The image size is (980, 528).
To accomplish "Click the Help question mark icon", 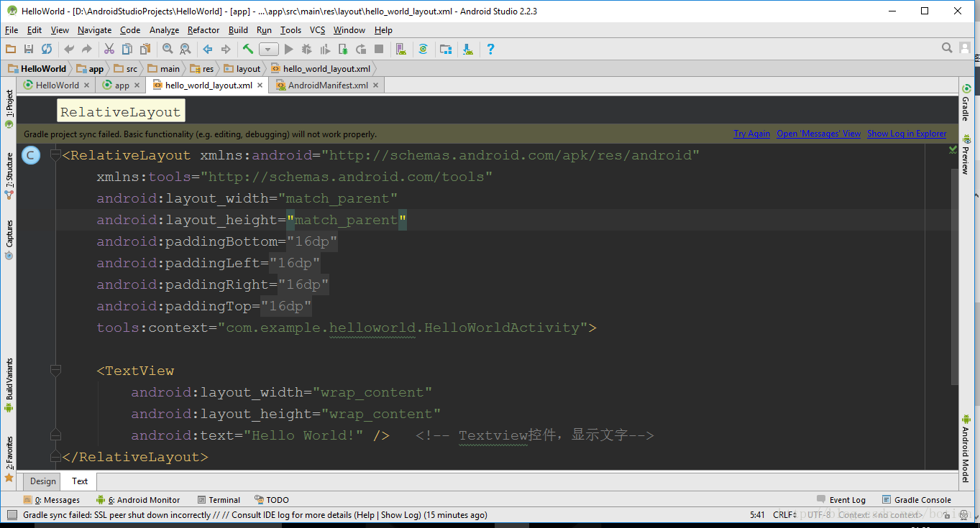I will coord(490,49).
